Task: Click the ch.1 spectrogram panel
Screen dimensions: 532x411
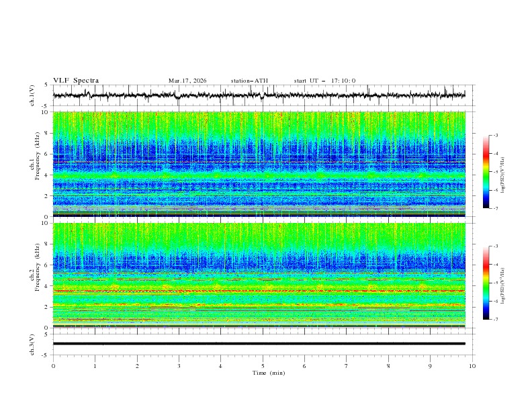Action: click(x=259, y=164)
